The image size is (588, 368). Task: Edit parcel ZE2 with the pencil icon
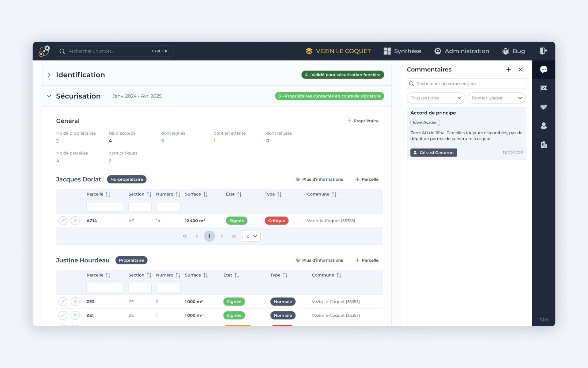(63, 301)
